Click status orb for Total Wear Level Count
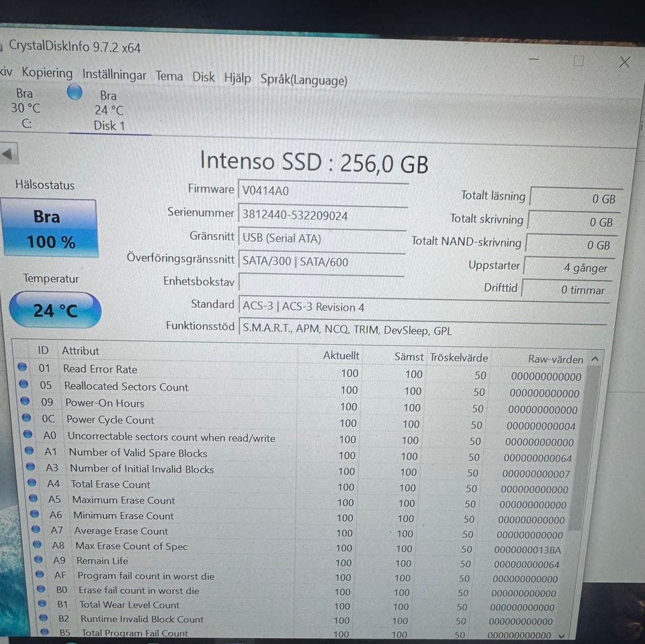Viewport: 645px width, 644px height. 42,603
